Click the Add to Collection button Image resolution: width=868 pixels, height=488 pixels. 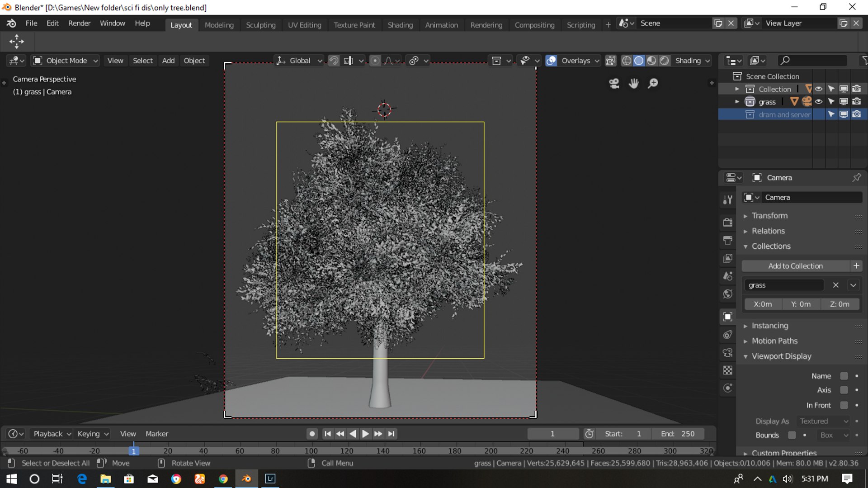(x=795, y=266)
